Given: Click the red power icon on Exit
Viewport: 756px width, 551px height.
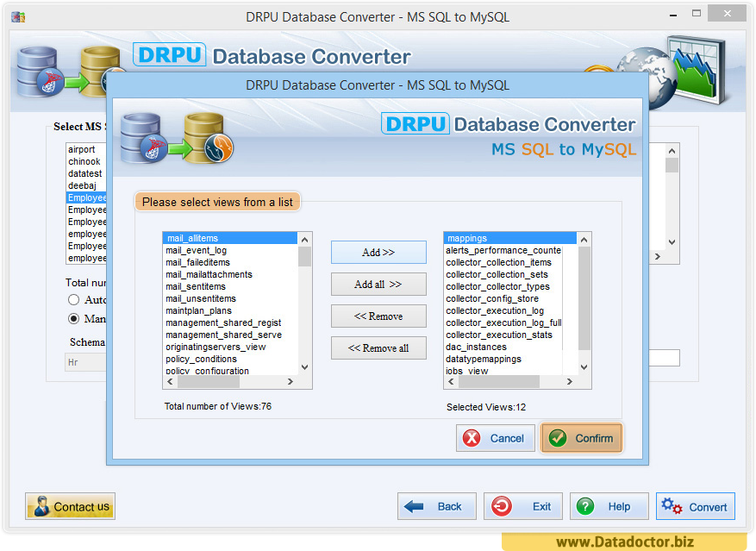Looking at the screenshot, I should click(502, 506).
